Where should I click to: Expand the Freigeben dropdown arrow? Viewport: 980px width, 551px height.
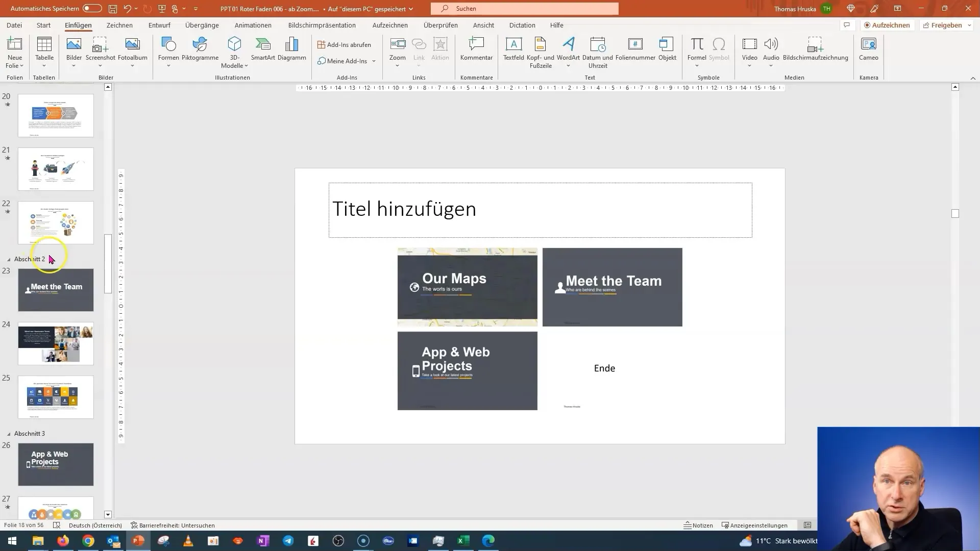pos(969,25)
